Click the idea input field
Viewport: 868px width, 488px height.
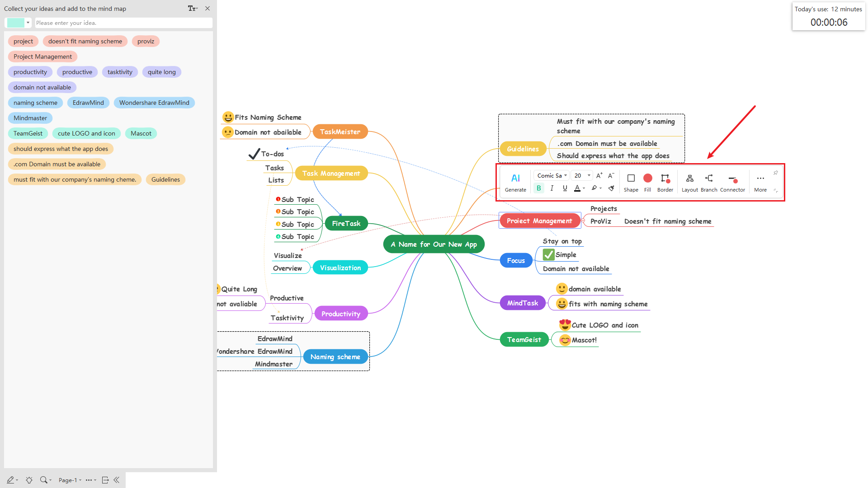click(x=123, y=23)
